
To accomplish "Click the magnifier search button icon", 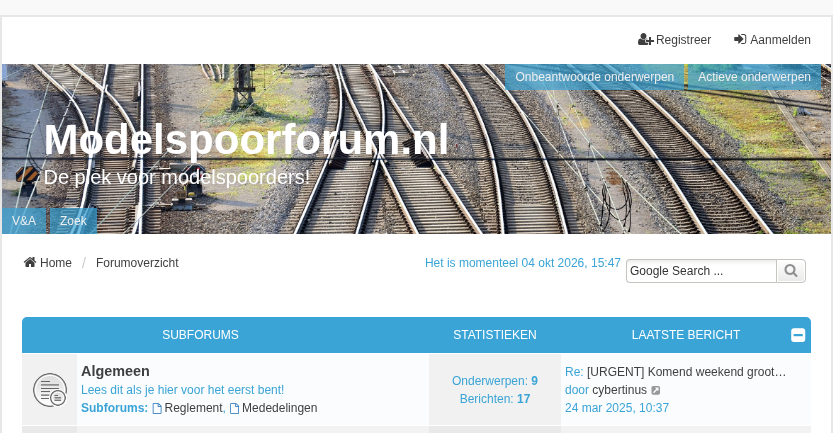I will pyautogui.click(x=791, y=271).
